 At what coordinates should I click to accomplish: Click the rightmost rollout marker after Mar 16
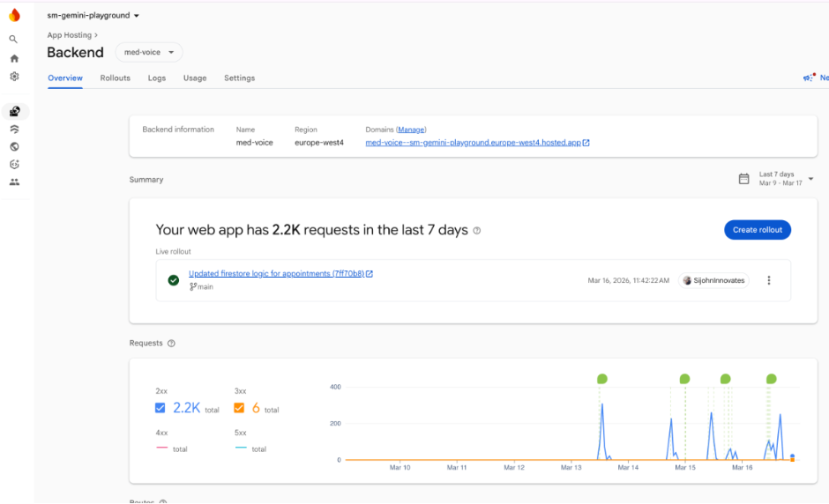pyautogui.click(x=772, y=379)
